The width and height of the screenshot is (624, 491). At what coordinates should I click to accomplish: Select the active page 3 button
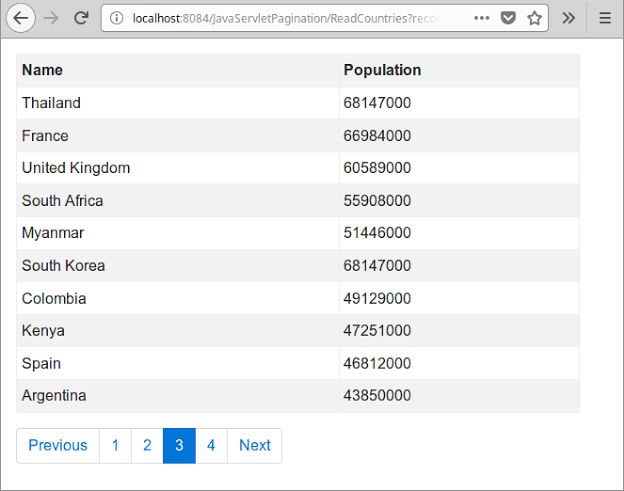coord(179,446)
